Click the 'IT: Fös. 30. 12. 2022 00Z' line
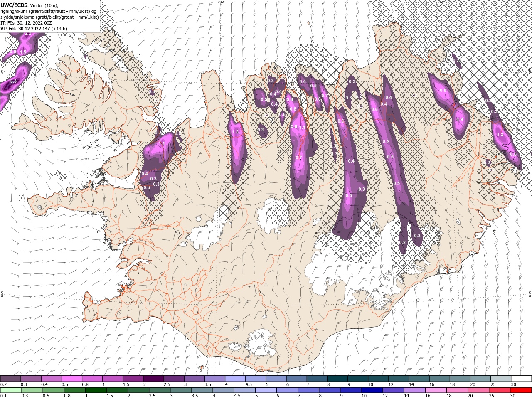Image resolution: width=532 pixels, height=399 pixels. (x=26, y=23)
